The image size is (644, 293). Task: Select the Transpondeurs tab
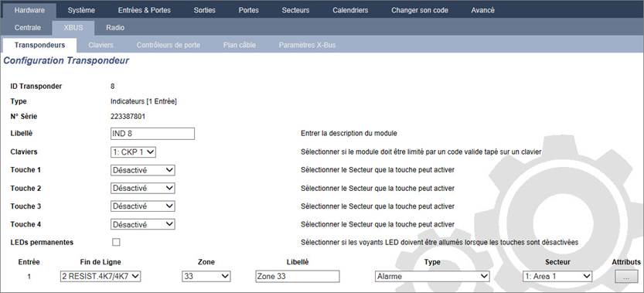tap(39, 45)
